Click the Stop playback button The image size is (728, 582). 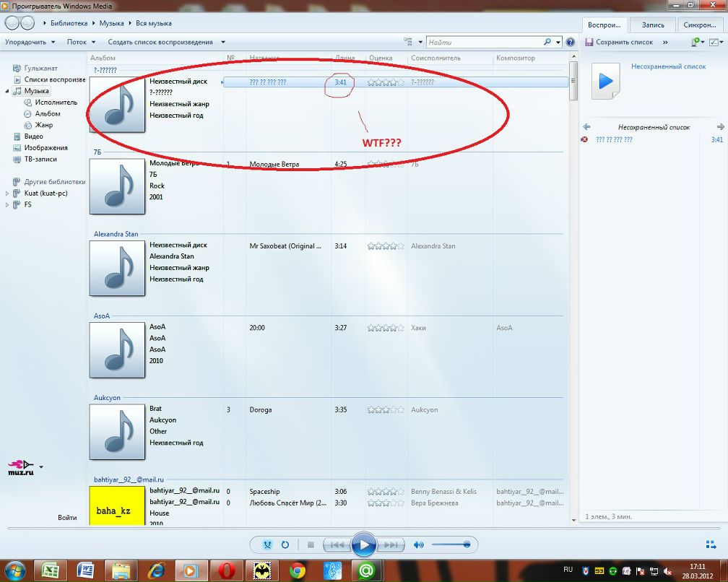[311, 545]
